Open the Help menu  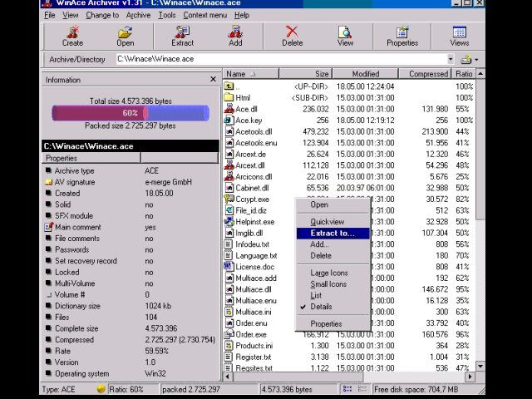pyautogui.click(x=242, y=15)
